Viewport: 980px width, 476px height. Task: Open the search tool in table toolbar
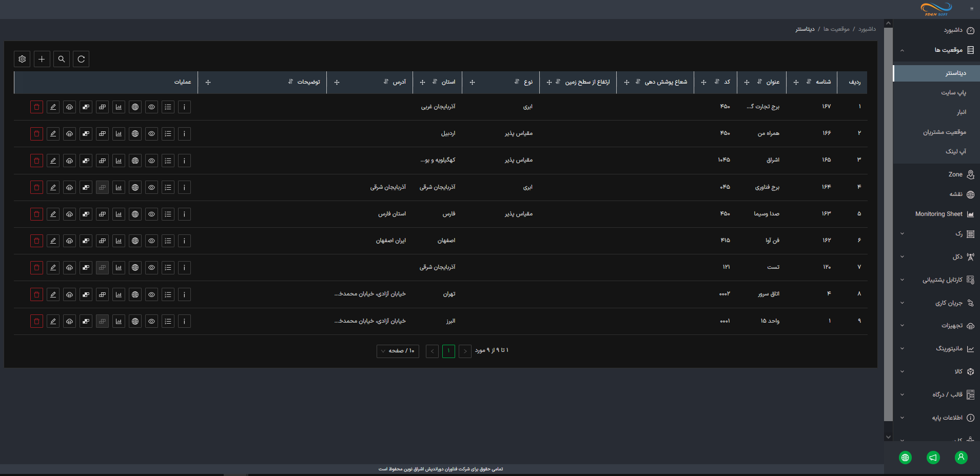pos(62,59)
